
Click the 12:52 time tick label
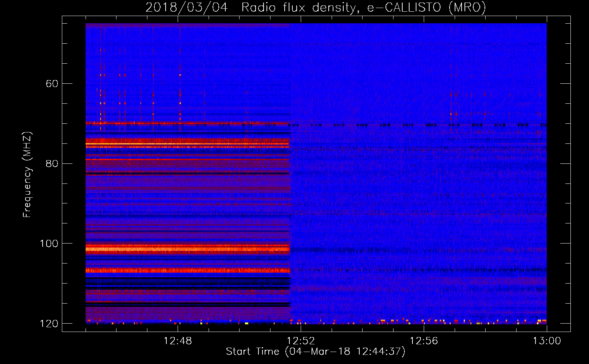301,341
